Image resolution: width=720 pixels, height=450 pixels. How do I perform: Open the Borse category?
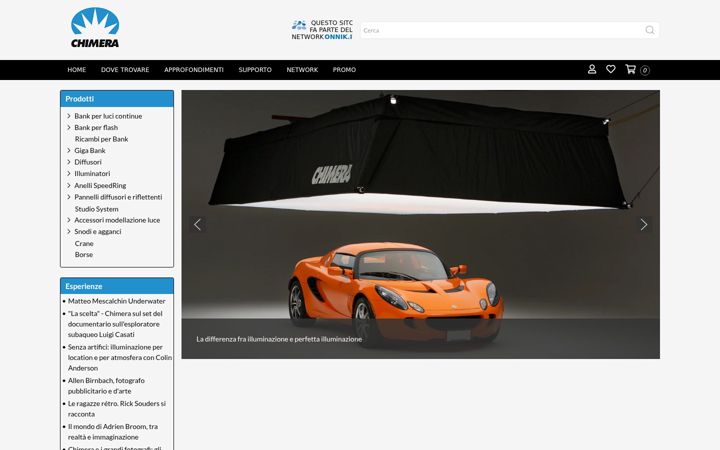(x=84, y=254)
